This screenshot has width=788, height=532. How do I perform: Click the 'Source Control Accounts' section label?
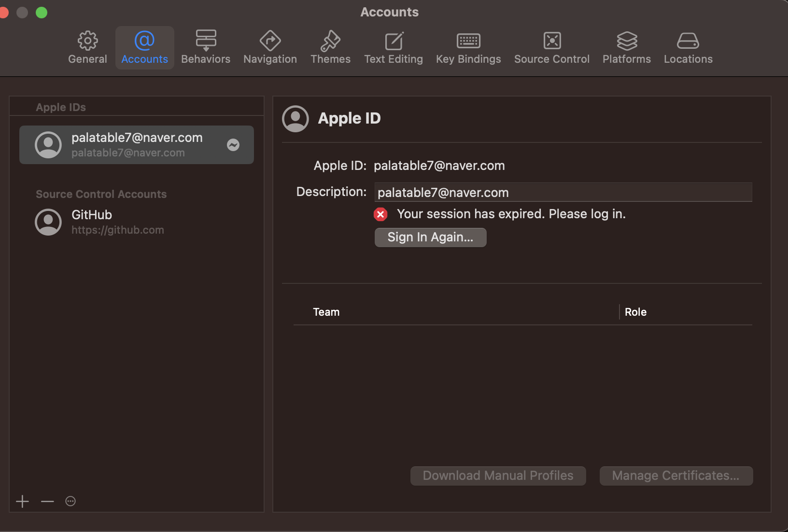point(101,194)
